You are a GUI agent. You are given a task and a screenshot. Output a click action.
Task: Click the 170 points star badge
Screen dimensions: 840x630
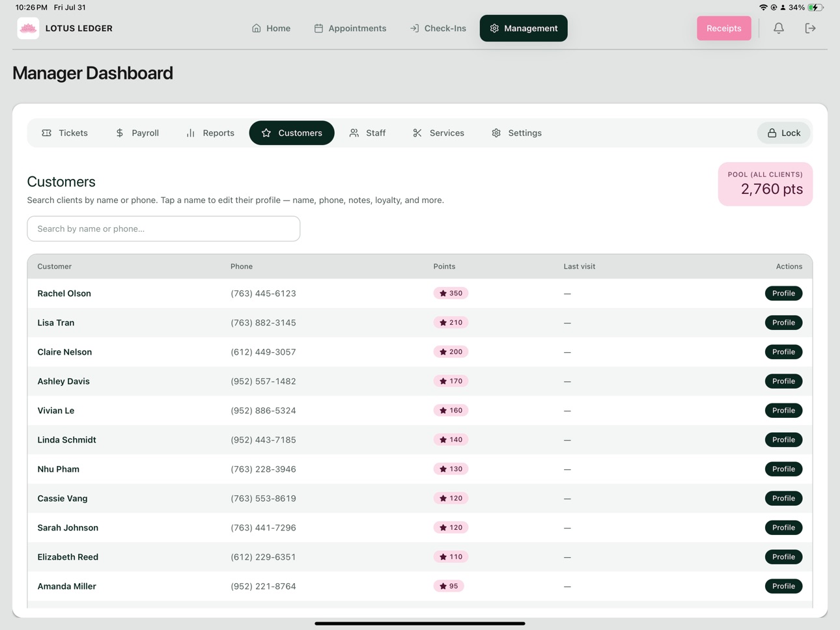tap(451, 381)
